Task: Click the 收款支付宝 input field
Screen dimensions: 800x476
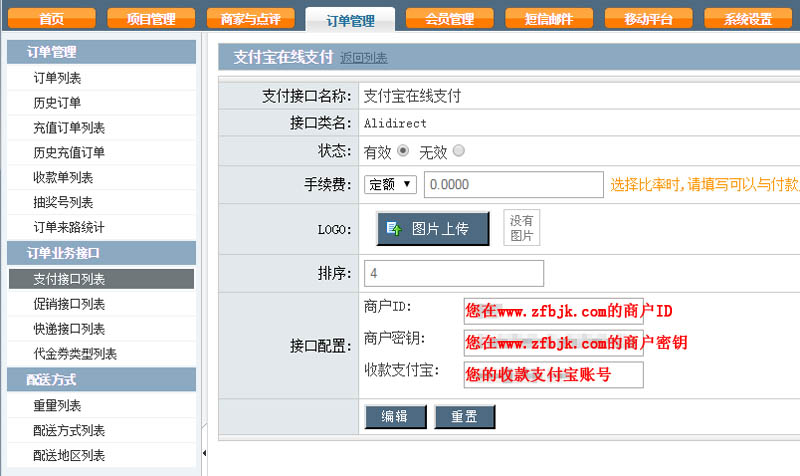Action: [x=554, y=374]
